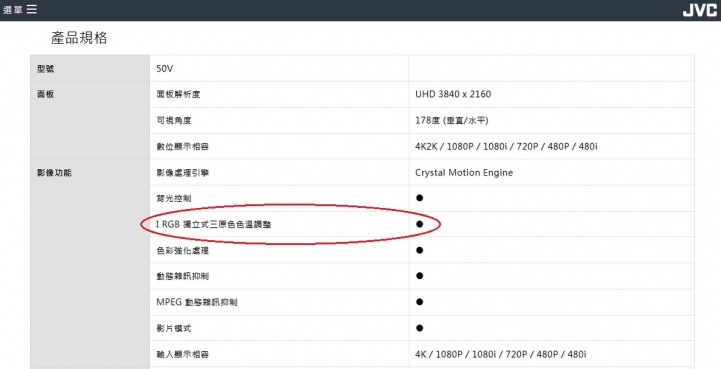
Task: Open the 選單 hamburger menu
Action: point(20,10)
